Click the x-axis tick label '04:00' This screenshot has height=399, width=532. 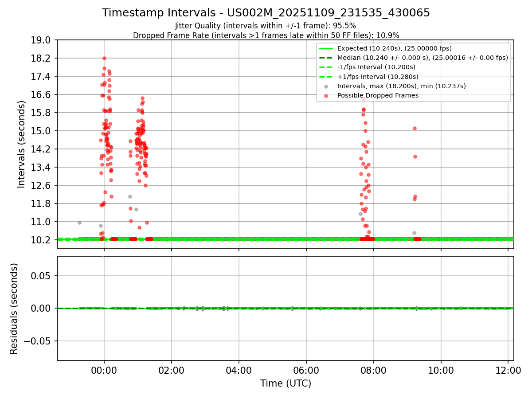click(x=239, y=371)
